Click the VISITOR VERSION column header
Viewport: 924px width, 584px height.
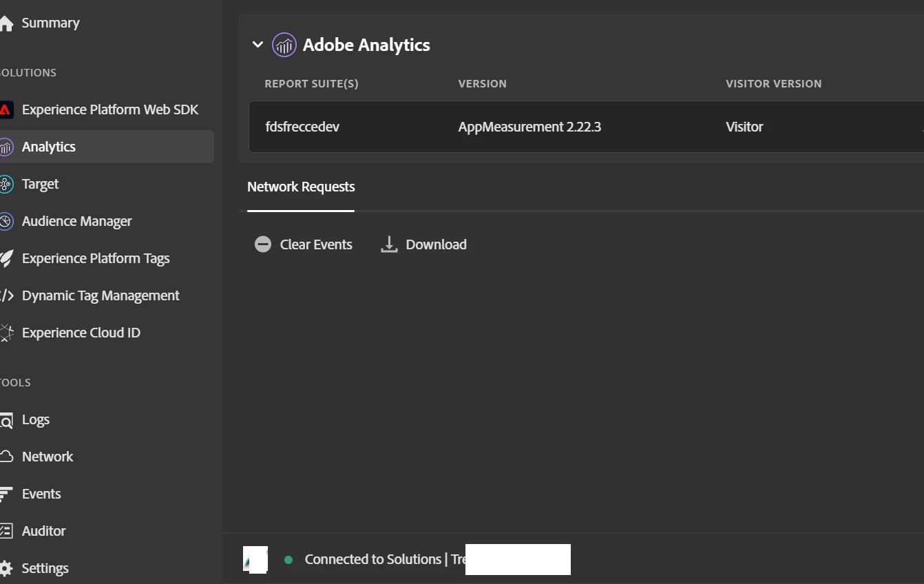point(774,83)
